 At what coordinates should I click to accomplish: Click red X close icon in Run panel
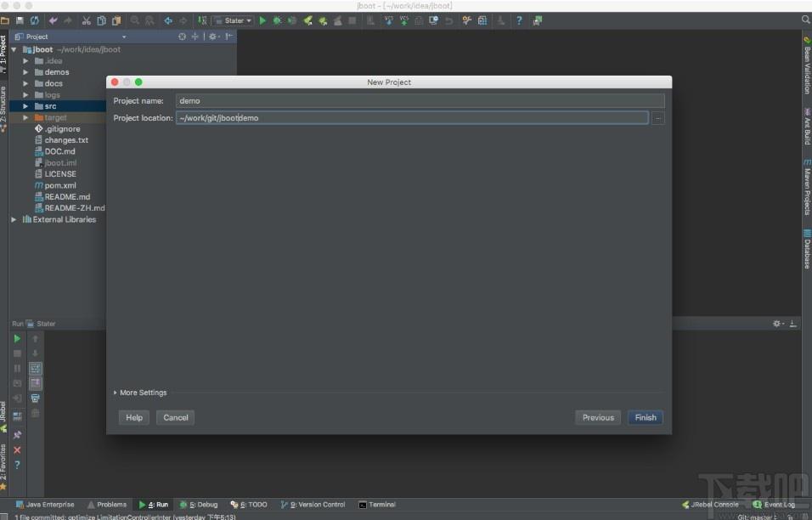coord(17,450)
